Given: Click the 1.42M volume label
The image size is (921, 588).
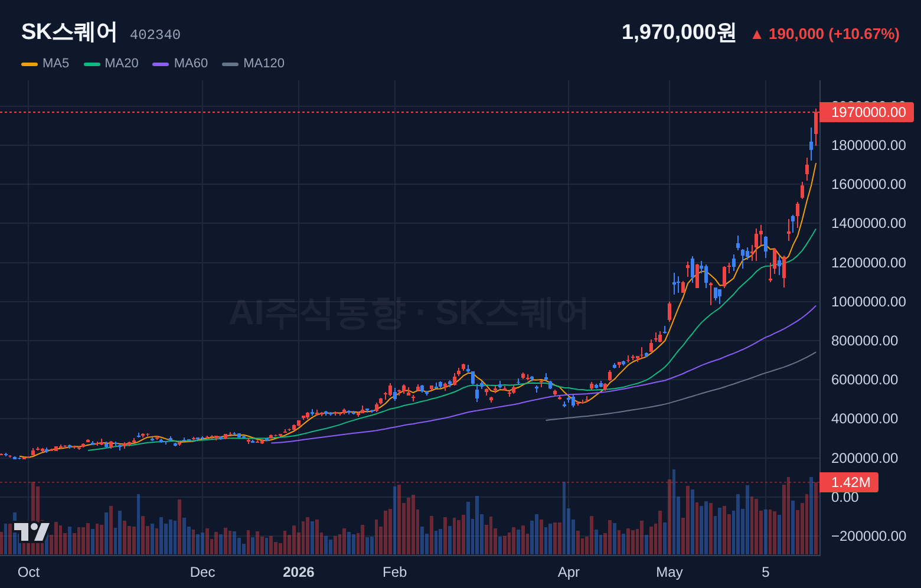Looking at the screenshot, I should point(849,482).
